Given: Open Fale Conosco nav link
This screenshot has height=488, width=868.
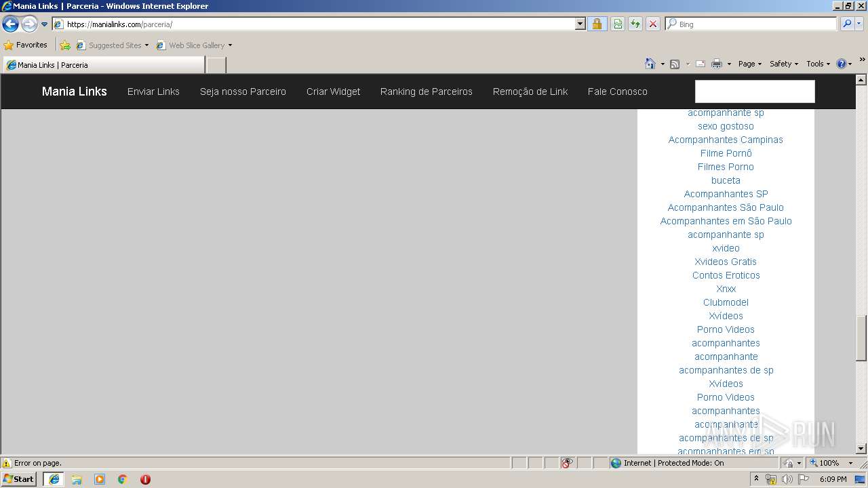Looking at the screenshot, I should 618,91.
